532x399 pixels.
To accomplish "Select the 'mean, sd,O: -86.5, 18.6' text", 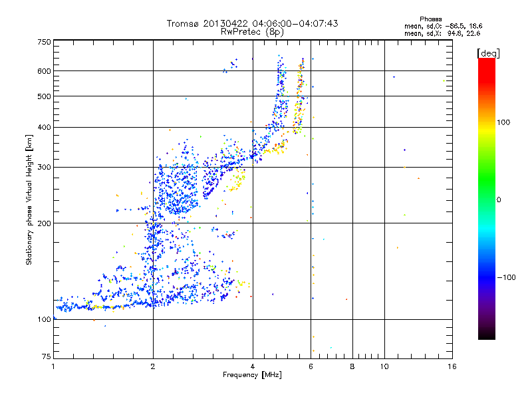I will (443, 26).
